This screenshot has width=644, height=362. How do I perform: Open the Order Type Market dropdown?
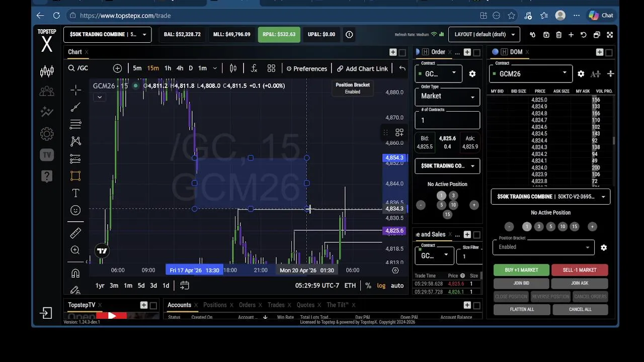(447, 96)
